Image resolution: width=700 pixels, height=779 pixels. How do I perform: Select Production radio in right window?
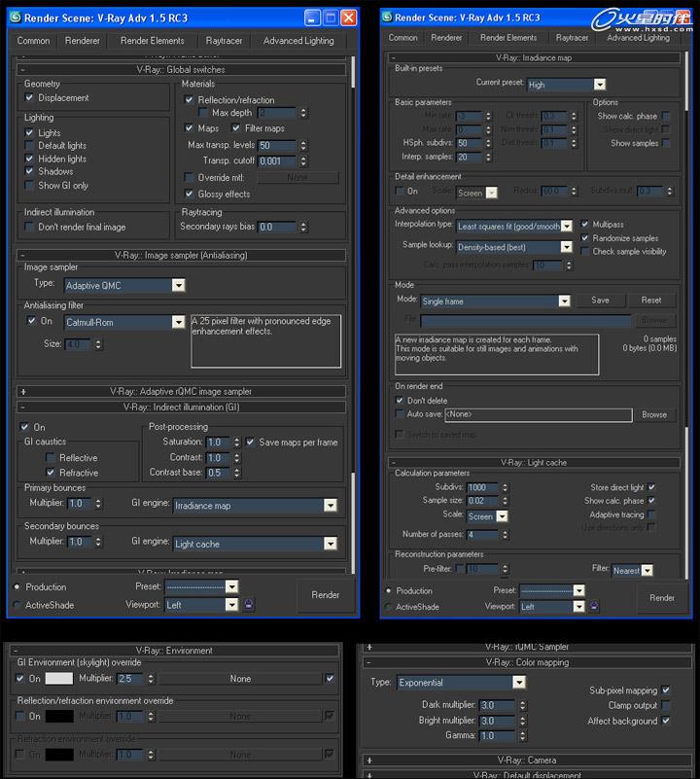388,590
